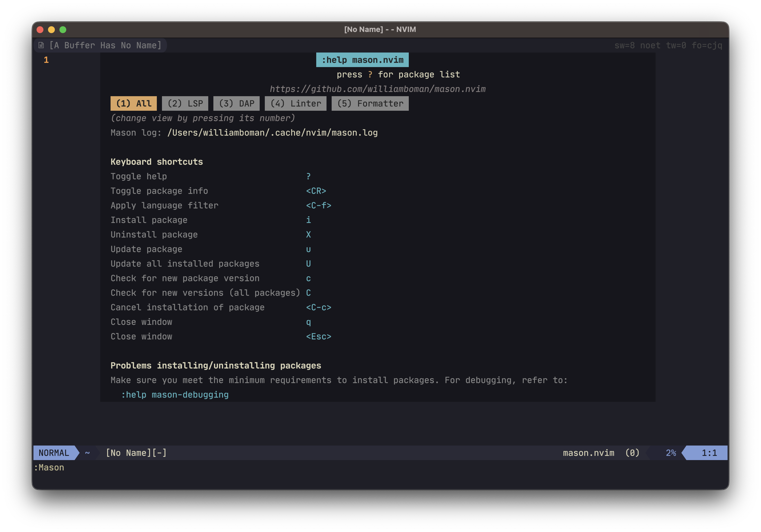Select the '[A Buffer Has No Name]' buffer tab
The width and height of the screenshot is (761, 532).
coord(101,45)
